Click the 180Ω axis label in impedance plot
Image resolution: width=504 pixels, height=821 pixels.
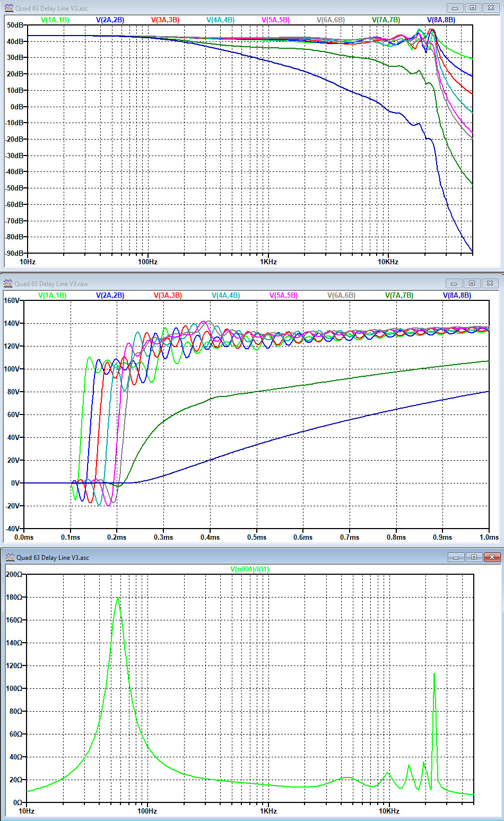14,597
